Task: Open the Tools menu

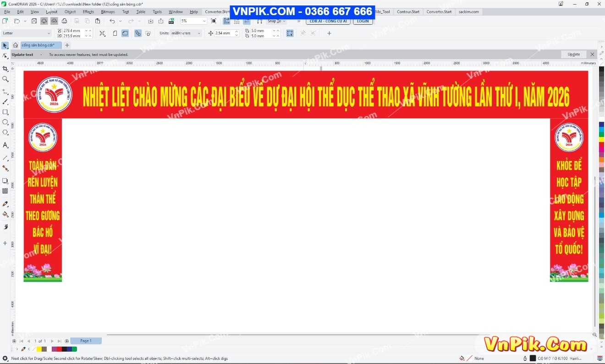Action: click(x=157, y=12)
